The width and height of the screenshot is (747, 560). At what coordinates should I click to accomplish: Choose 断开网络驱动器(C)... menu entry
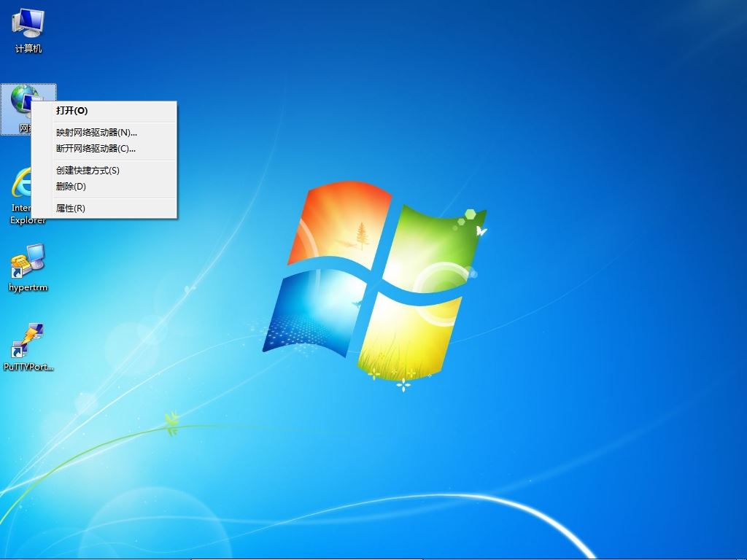(x=104, y=149)
